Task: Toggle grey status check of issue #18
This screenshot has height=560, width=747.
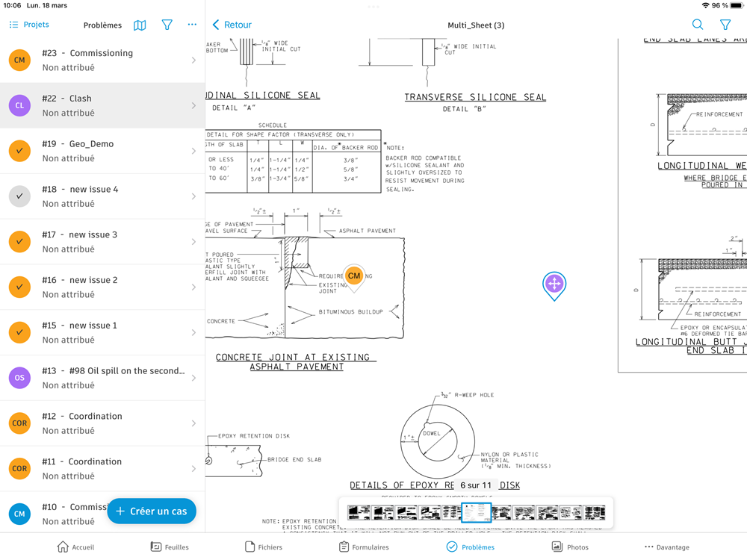Action: click(x=19, y=196)
